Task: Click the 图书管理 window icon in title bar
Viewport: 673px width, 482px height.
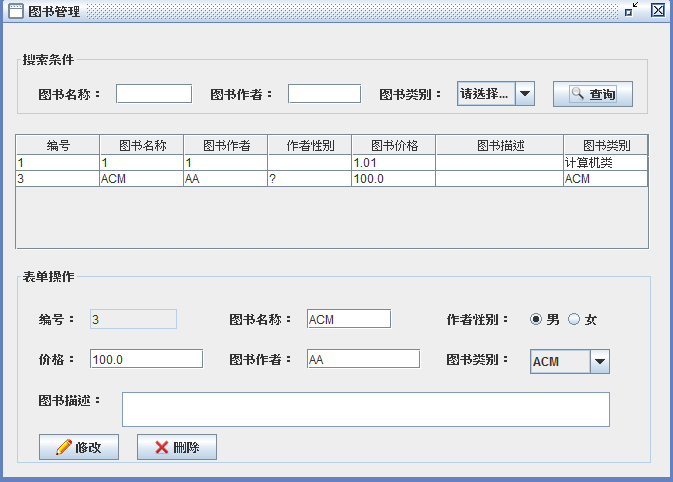Action: coord(16,11)
